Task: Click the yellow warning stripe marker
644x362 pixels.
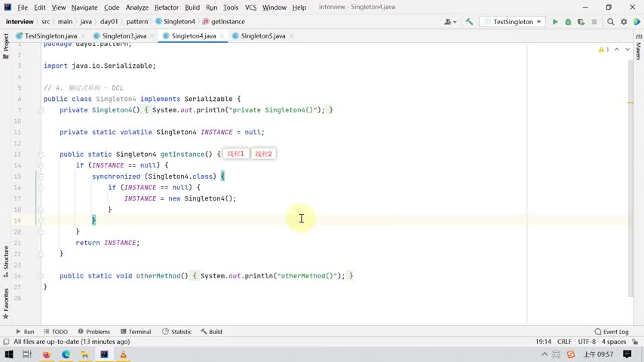Action: [630, 103]
